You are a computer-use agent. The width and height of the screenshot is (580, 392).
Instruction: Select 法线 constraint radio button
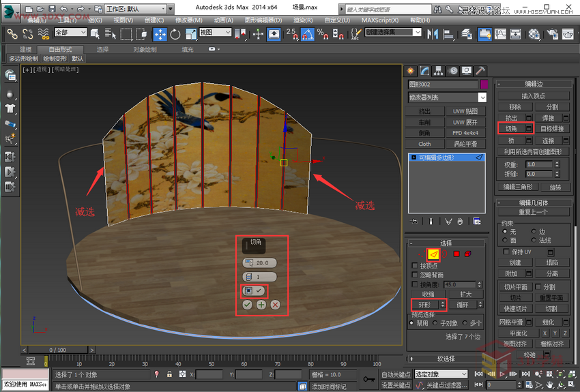534,240
